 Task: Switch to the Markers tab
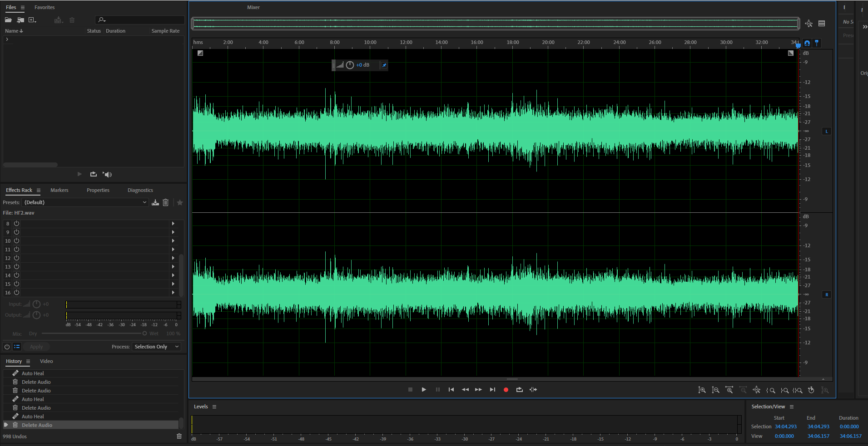[60, 191]
